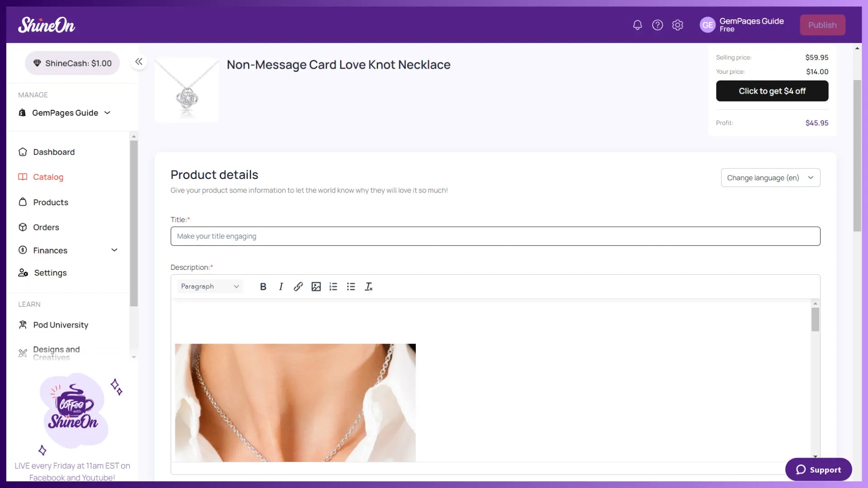The width and height of the screenshot is (868, 488).
Task: Toggle bold formatting in the description editor
Action: click(x=263, y=286)
